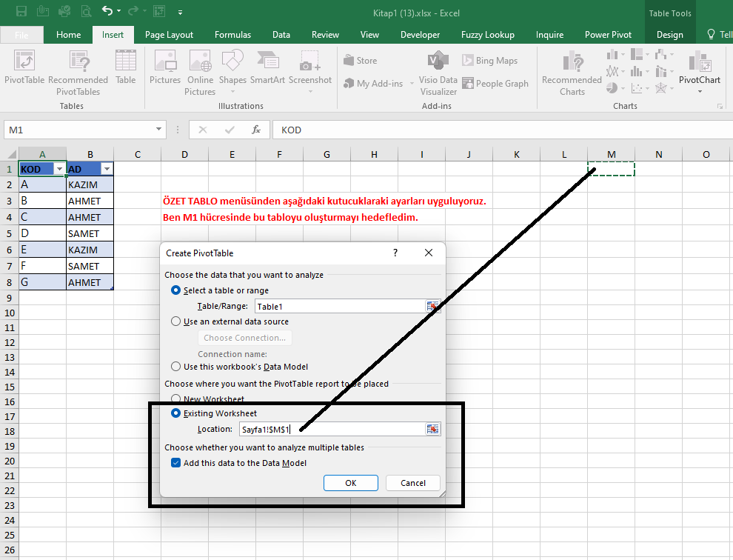The width and height of the screenshot is (733, 560).
Task: Switch to the Home tab
Action: click(69, 35)
